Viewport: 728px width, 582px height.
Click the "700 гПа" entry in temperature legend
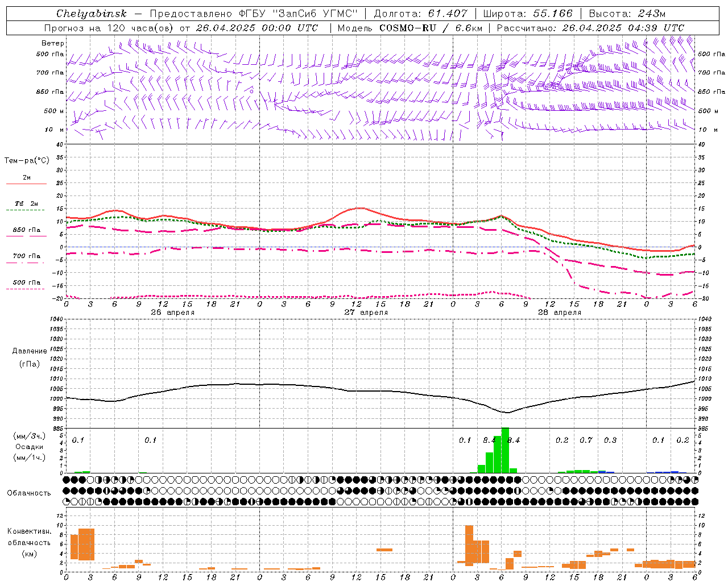pos(27,256)
